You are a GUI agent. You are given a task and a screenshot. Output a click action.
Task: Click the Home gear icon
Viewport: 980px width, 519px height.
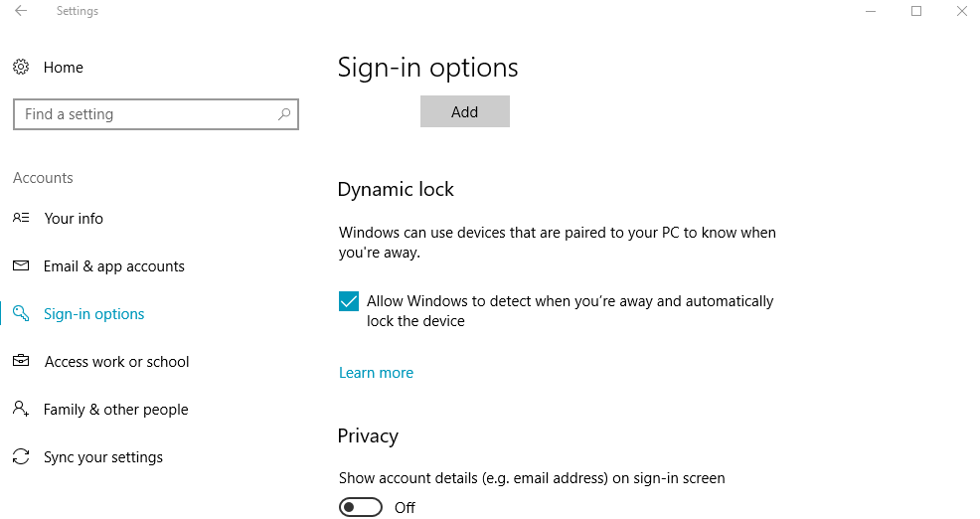pyautogui.click(x=21, y=67)
